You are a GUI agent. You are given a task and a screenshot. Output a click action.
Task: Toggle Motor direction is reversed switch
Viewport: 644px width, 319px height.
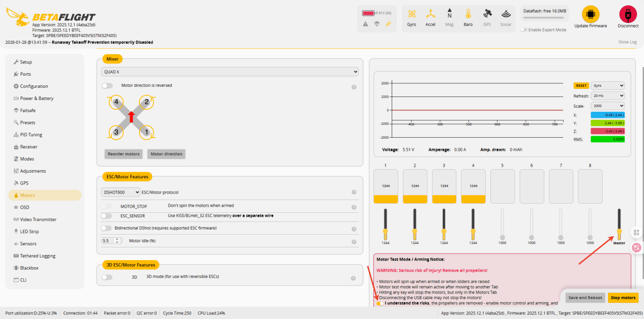click(107, 86)
